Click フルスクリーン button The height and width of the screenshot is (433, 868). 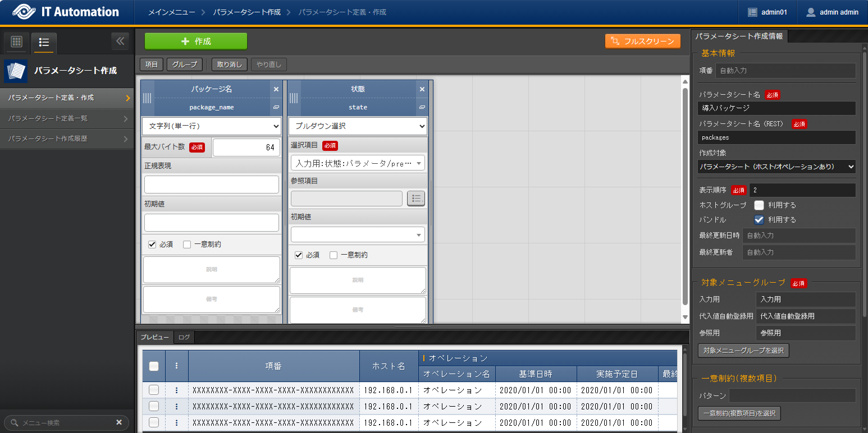coord(642,42)
